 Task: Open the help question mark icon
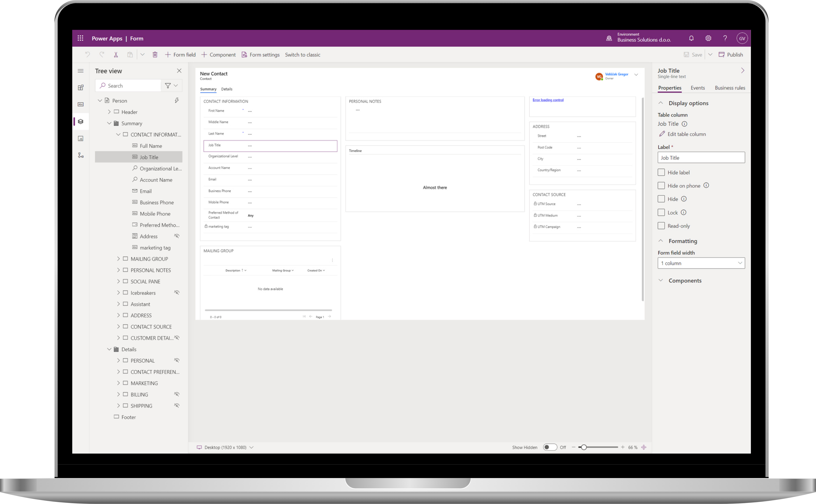725,38
